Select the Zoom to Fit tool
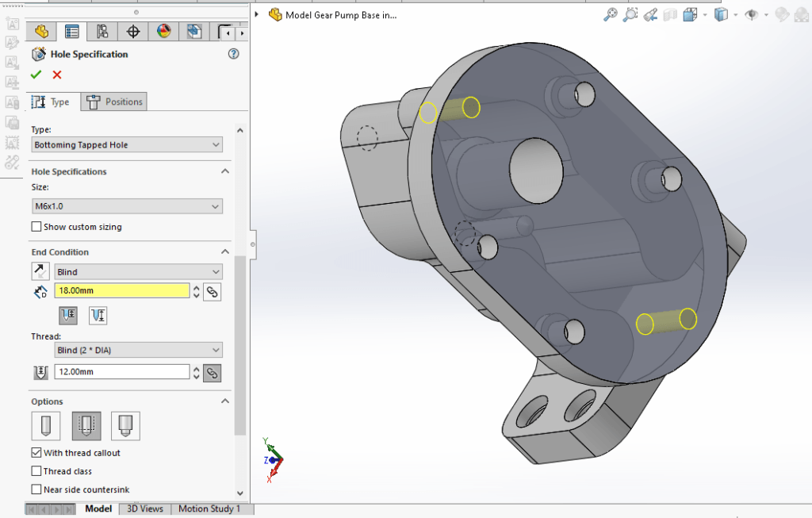This screenshot has height=518, width=812. point(609,13)
